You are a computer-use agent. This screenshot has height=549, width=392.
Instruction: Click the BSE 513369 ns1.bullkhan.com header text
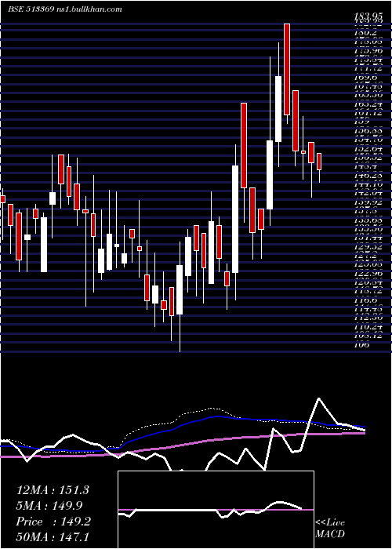pos(65,9)
